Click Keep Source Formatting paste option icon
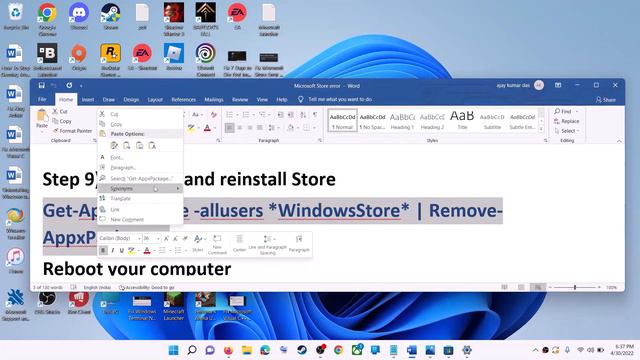 114,145
